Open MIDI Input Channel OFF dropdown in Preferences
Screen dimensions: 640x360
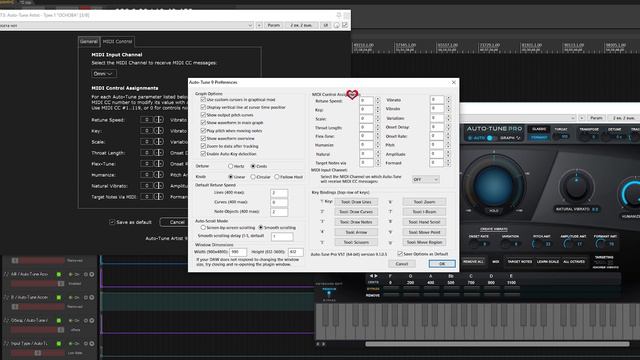coord(425,180)
